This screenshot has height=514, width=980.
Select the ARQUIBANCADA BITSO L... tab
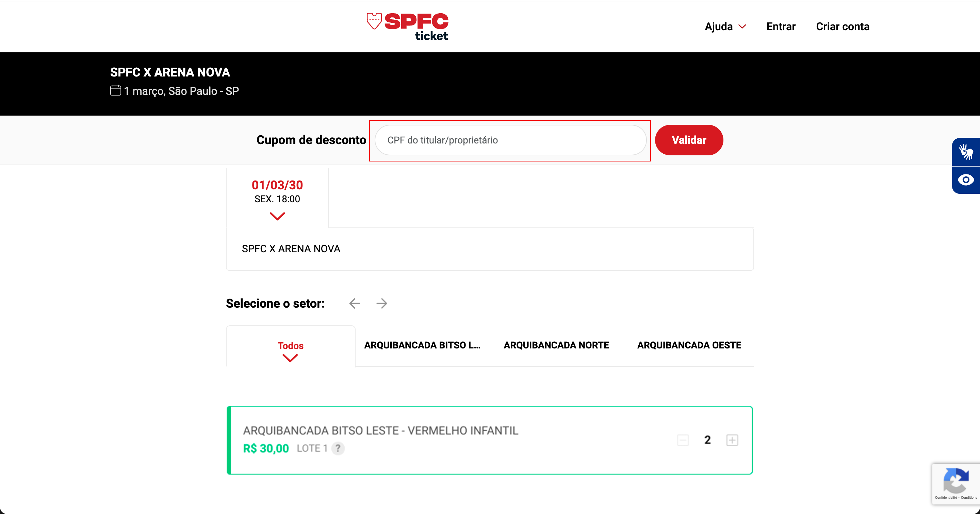tap(422, 345)
